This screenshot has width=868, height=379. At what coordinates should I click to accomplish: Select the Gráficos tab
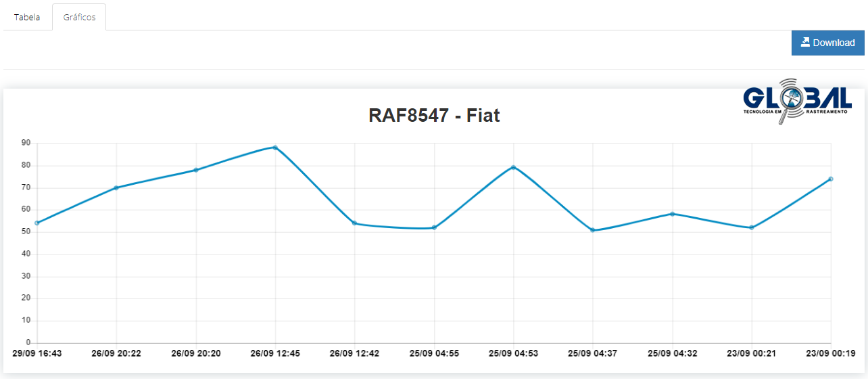click(79, 18)
